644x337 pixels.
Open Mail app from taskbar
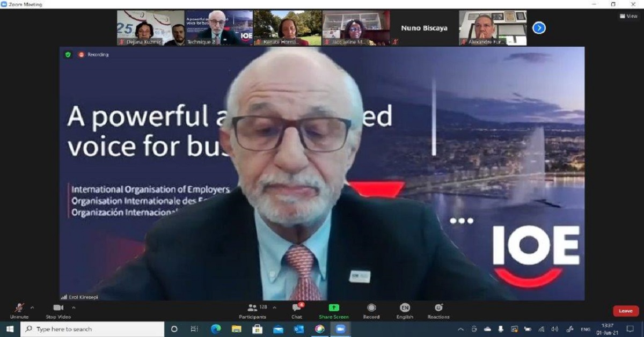pyautogui.click(x=278, y=329)
